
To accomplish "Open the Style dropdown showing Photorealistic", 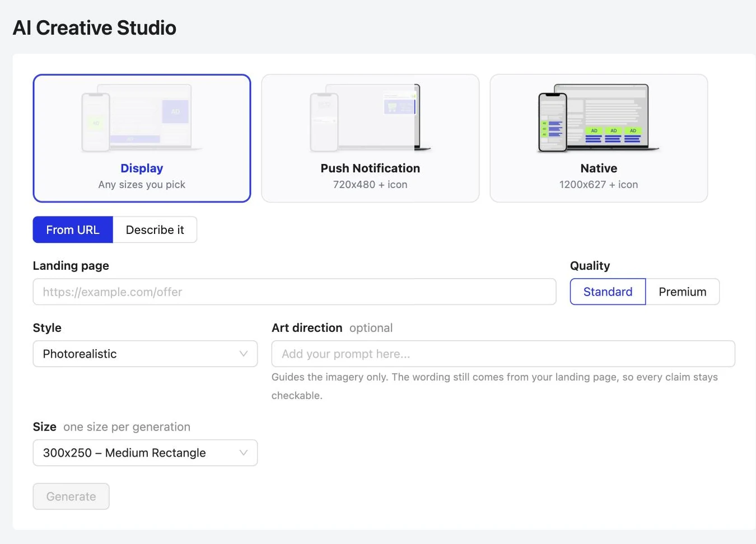I will tap(145, 354).
